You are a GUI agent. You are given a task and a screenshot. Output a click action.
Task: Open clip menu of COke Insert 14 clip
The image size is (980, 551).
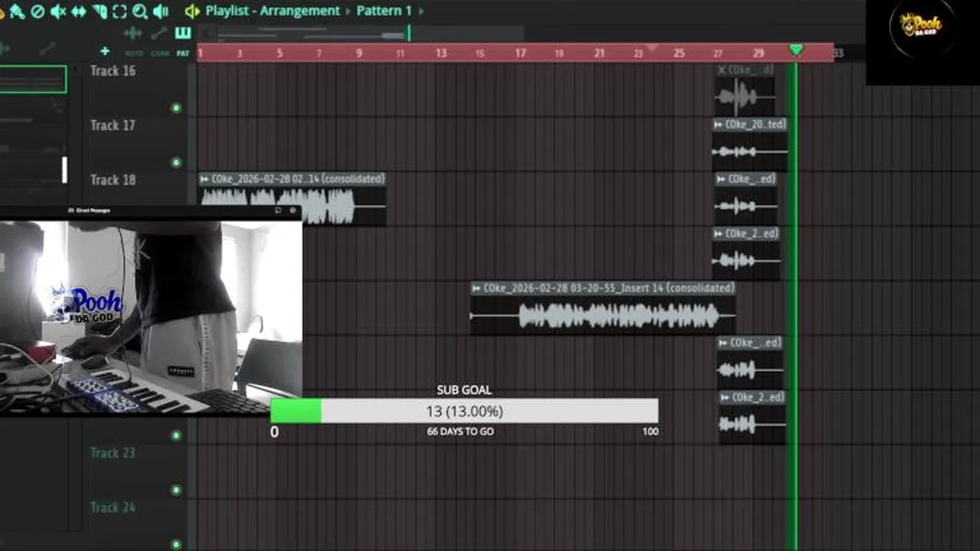(x=476, y=289)
